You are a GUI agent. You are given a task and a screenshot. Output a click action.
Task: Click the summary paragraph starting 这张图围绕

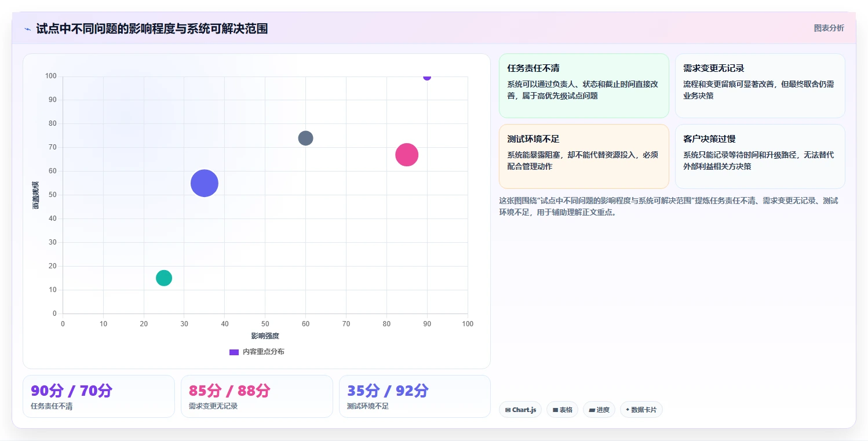click(x=669, y=206)
